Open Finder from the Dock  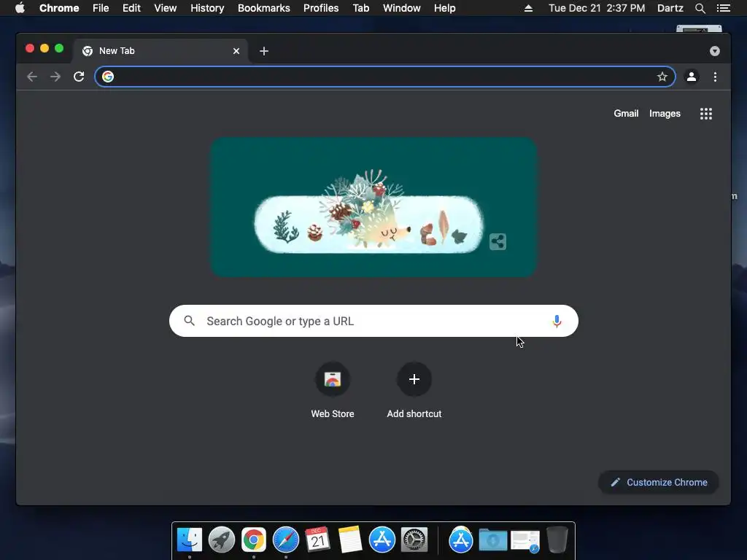click(190, 540)
